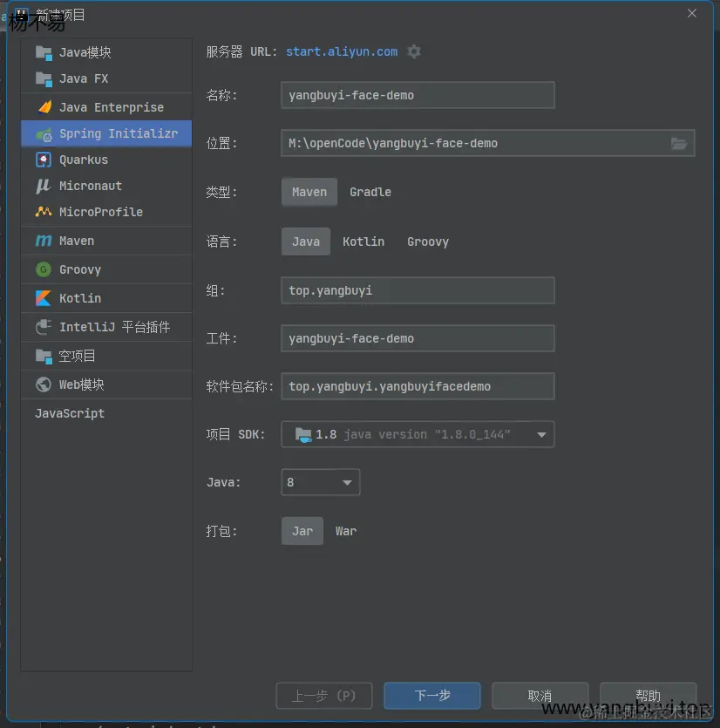Select Java Enterprise project type

(106, 107)
